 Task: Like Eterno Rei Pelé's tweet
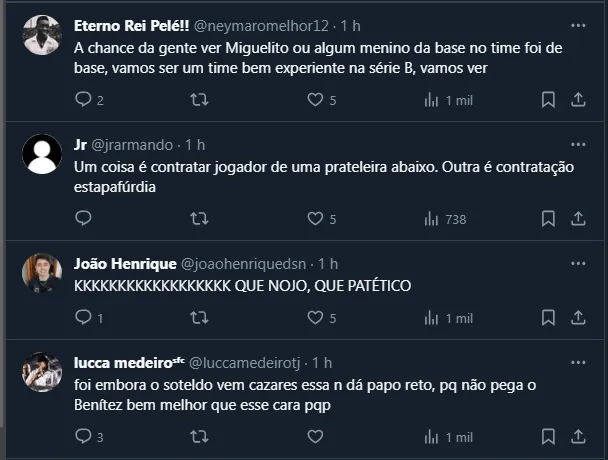315,100
